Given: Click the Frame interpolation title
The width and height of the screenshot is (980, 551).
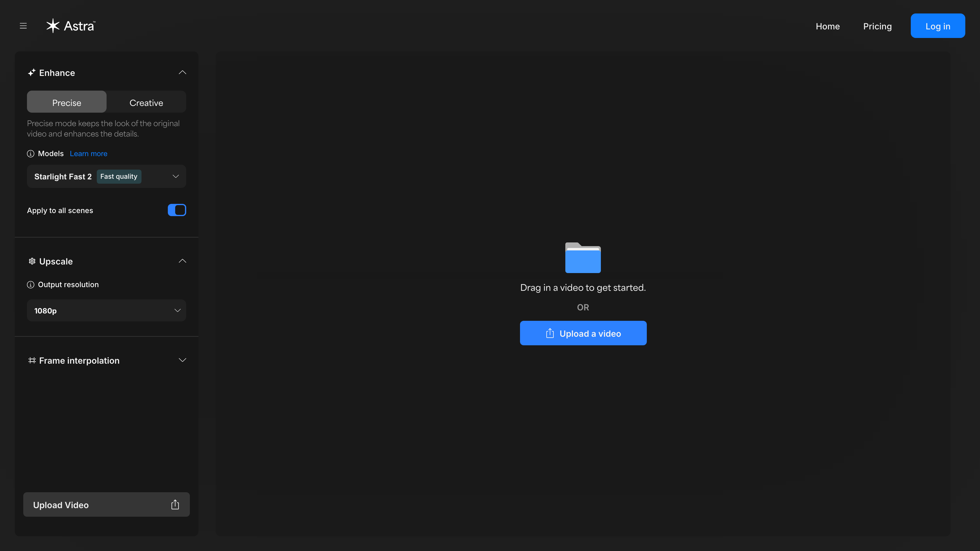Looking at the screenshot, I should coord(79,361).
